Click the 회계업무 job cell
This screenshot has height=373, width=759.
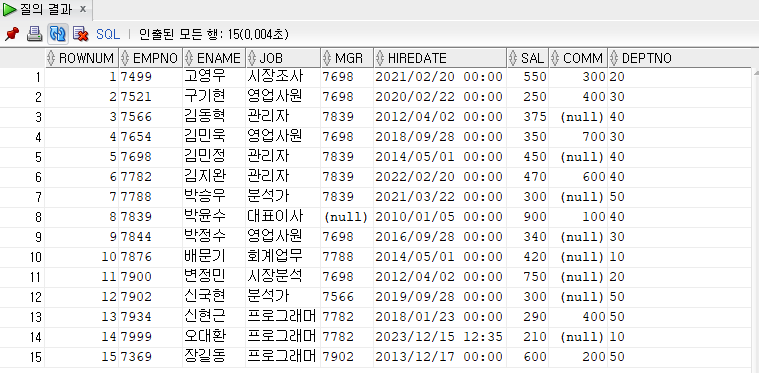(283, 257)
